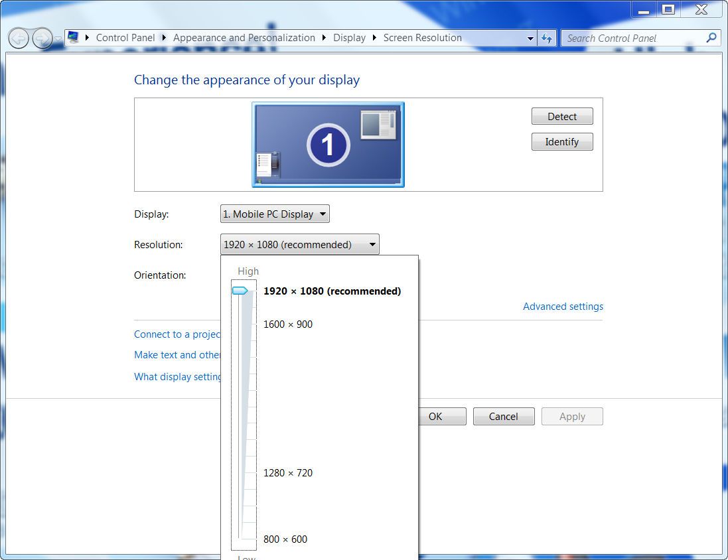Expand arrow after Control Panel breadcrumb
This screenshot has height=560, width=728.
point(164,38)
